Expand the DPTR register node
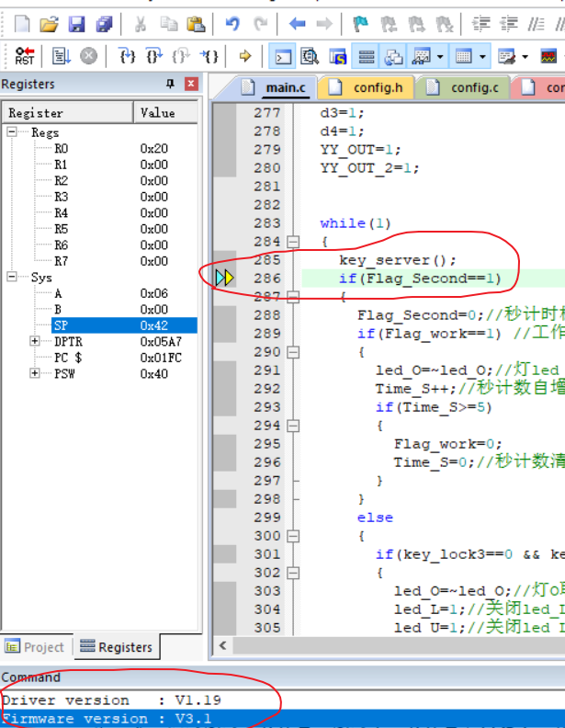 click(35, 341)
